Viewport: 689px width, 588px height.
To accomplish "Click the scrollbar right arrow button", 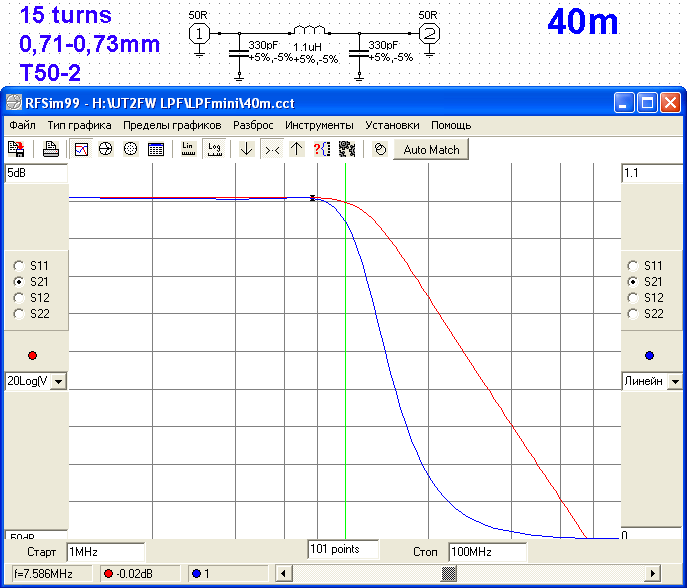I will point(653,573).
